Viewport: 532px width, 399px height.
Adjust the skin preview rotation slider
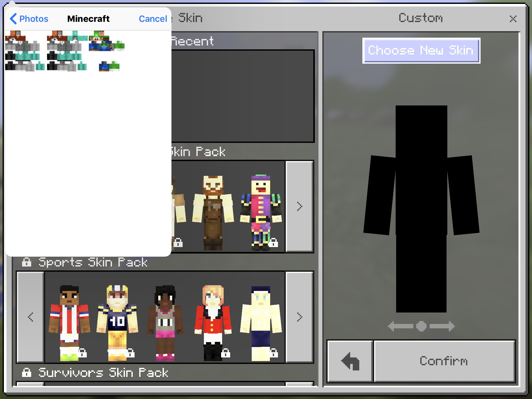(x=421, y=326)
